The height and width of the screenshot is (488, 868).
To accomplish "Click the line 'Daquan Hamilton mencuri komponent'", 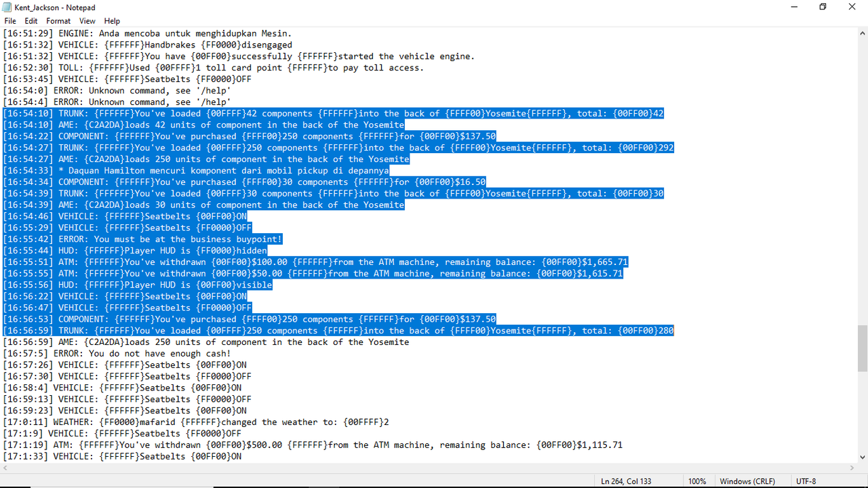I will coord(196,171).
